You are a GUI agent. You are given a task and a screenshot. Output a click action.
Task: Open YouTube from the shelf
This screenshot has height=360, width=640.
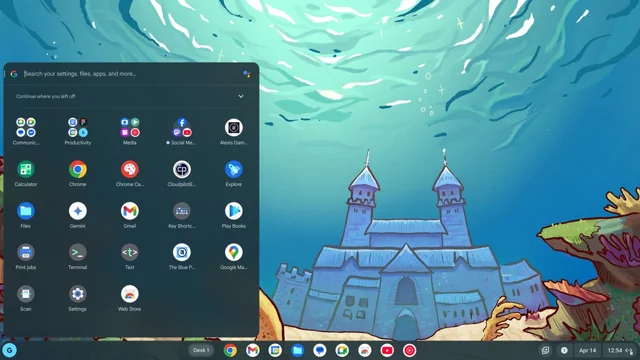click(x=387, y=350)
